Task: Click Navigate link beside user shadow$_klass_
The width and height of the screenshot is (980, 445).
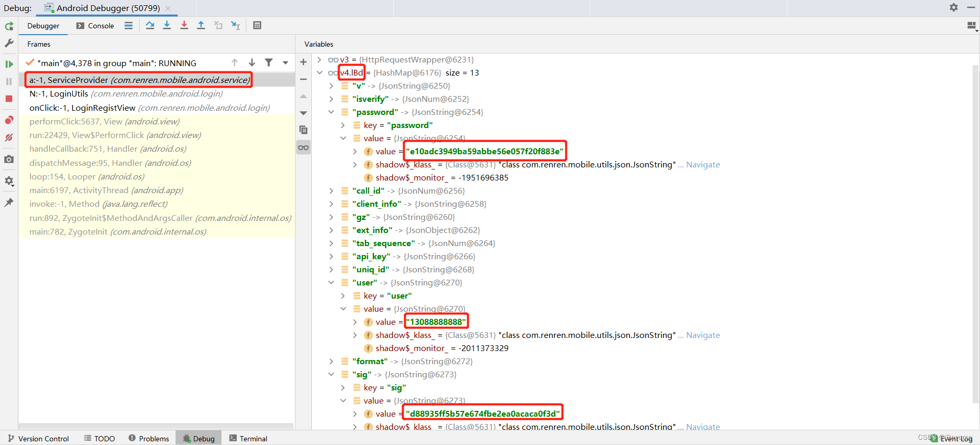Action: coord(703,335)
